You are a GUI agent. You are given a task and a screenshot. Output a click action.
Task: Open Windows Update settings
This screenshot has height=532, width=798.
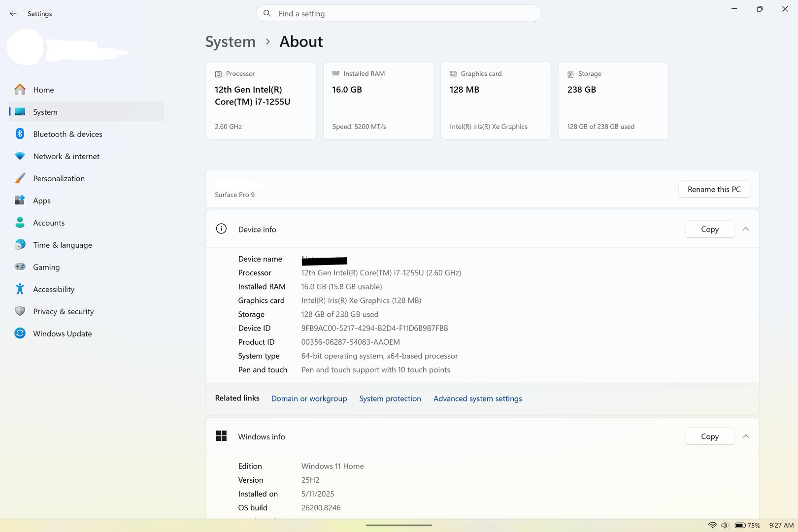click(86, 333)
